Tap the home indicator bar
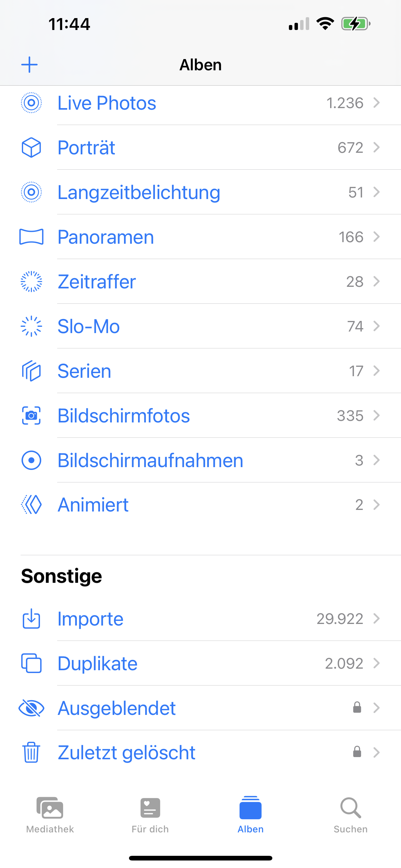The width and height of the screenshot is (401, 868). (200, 858)
